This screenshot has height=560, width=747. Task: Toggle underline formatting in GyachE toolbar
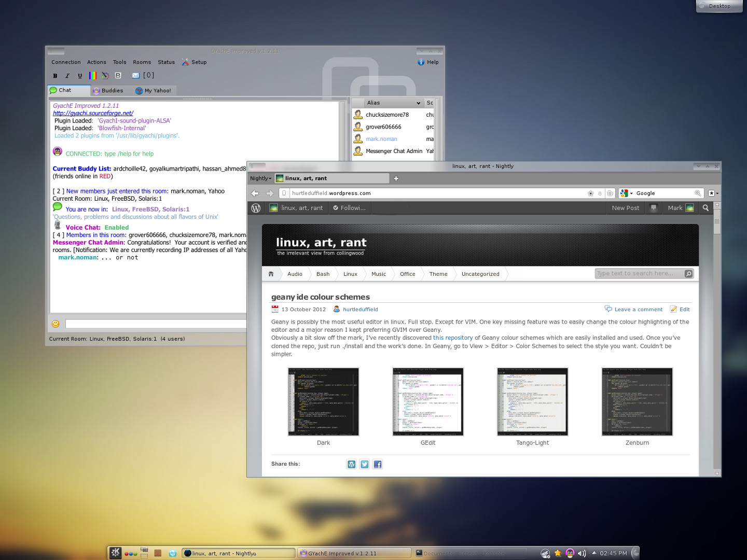80,76
